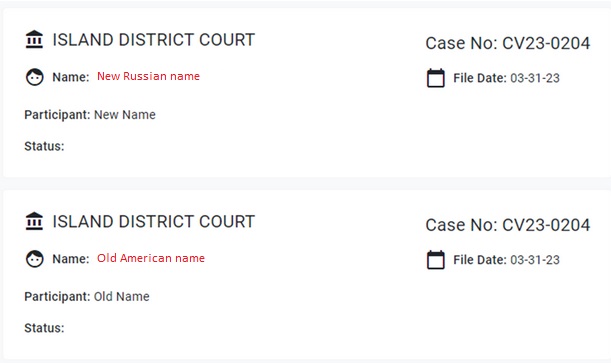Click the face icon beside Old American name
The image size is (611, 363).
[35, 259]
